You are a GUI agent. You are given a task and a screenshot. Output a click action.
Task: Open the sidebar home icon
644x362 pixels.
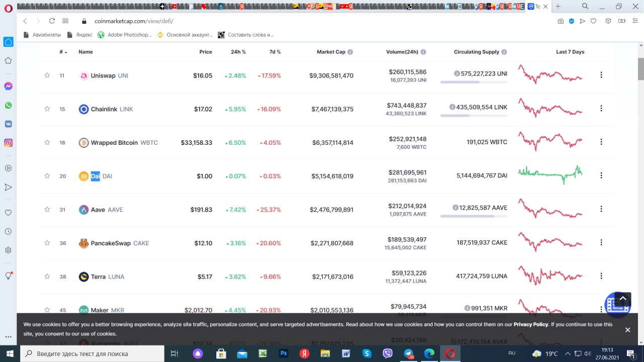(x=8, y=42)
